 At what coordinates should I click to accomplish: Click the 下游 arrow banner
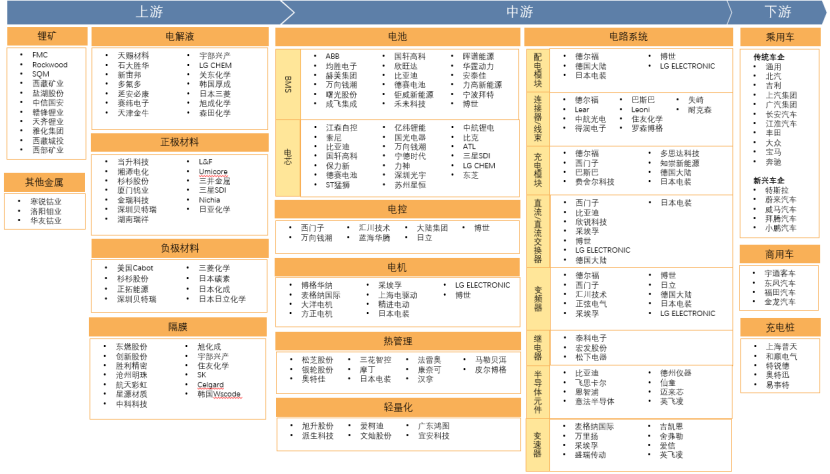tap(777, 11)
